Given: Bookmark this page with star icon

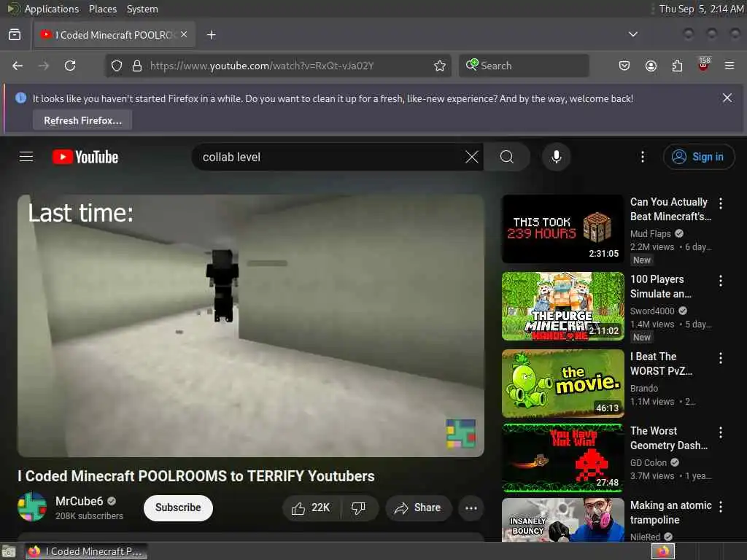Looking at the screenshot, I should coord(440,66).
